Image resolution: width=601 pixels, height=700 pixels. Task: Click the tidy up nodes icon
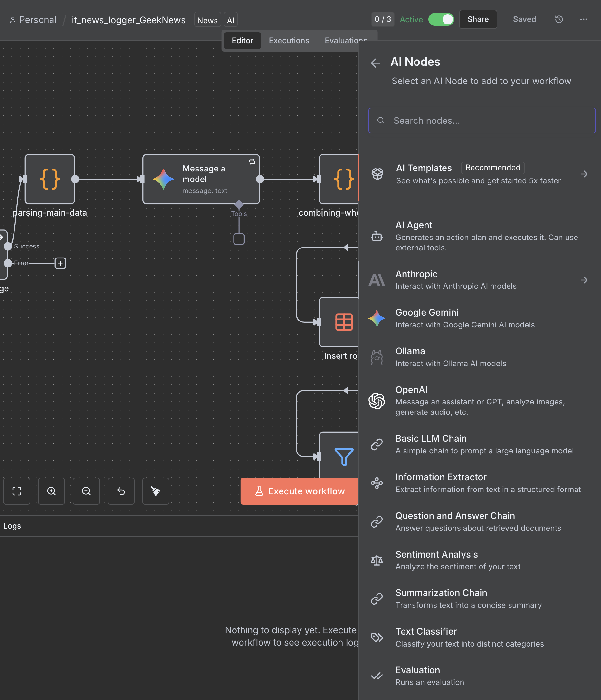[156, 491]
